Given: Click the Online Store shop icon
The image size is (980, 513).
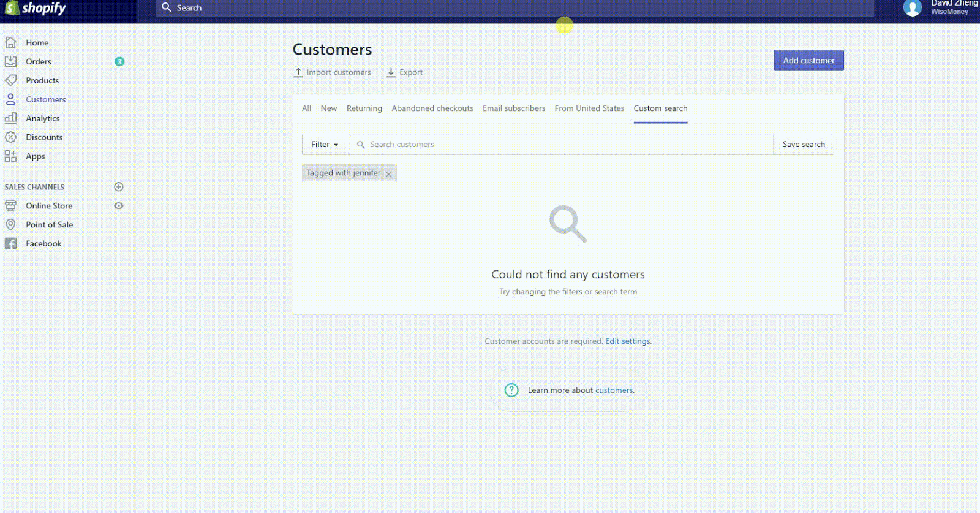Looking at the screenshot, I should 10,206.
